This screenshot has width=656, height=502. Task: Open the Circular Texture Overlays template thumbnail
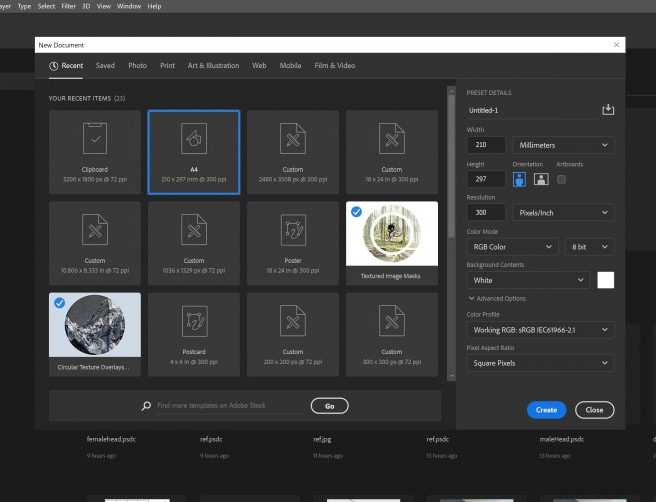[95, 325]
